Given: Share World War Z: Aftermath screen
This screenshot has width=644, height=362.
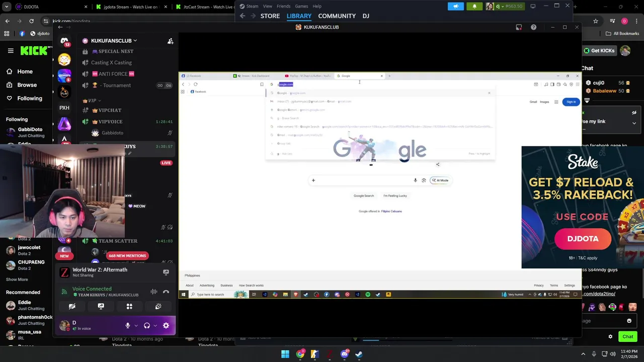Looking at the screenshot, I should tap(166, 273).
